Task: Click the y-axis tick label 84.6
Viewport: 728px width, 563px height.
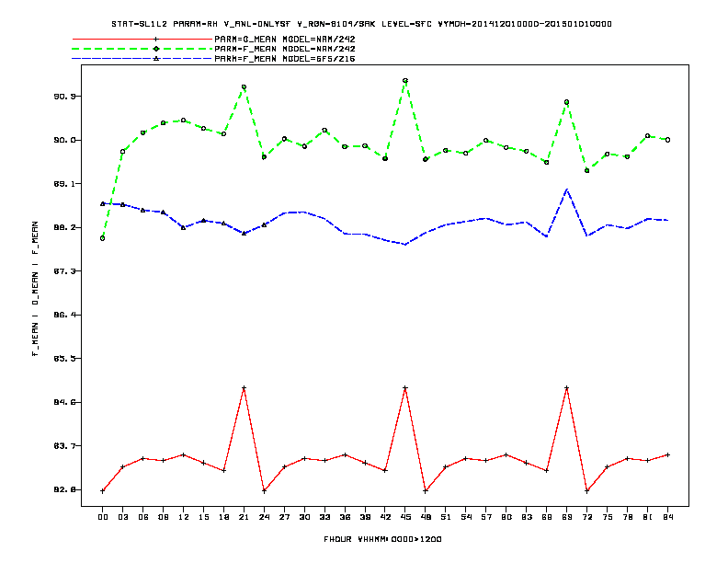Action: tap(64, 402)
